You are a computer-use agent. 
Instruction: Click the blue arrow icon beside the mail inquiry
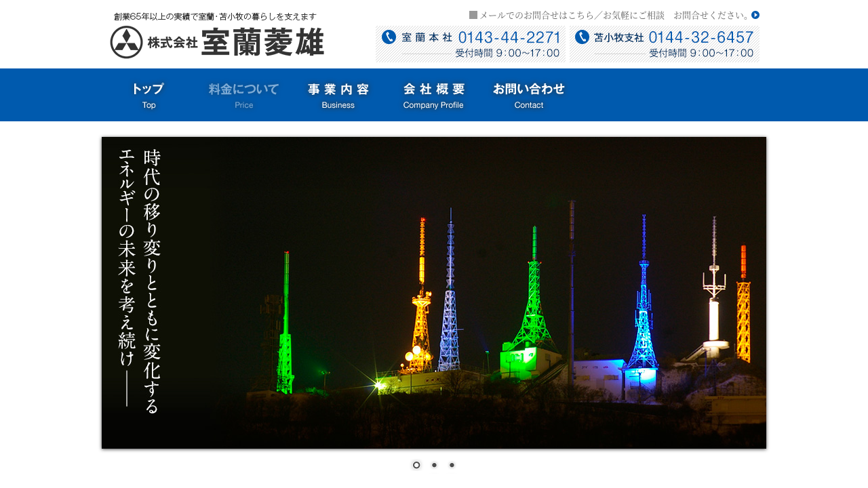[x=755, y=15]
